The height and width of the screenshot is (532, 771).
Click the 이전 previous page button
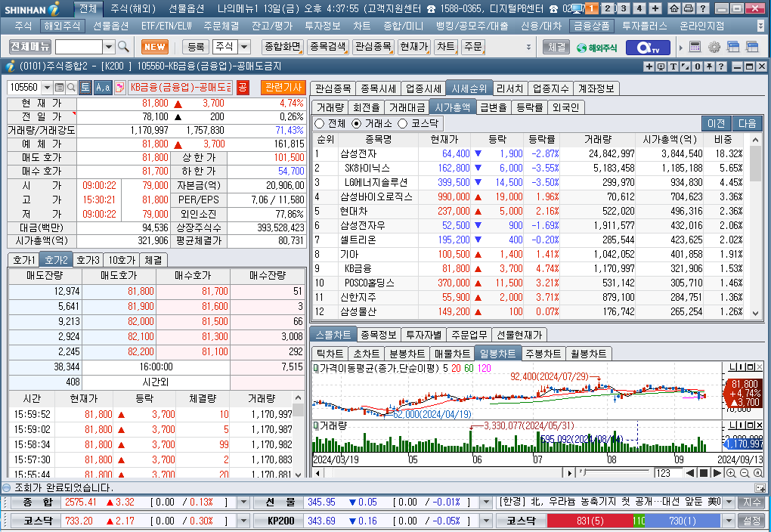(x=717, y=123)
